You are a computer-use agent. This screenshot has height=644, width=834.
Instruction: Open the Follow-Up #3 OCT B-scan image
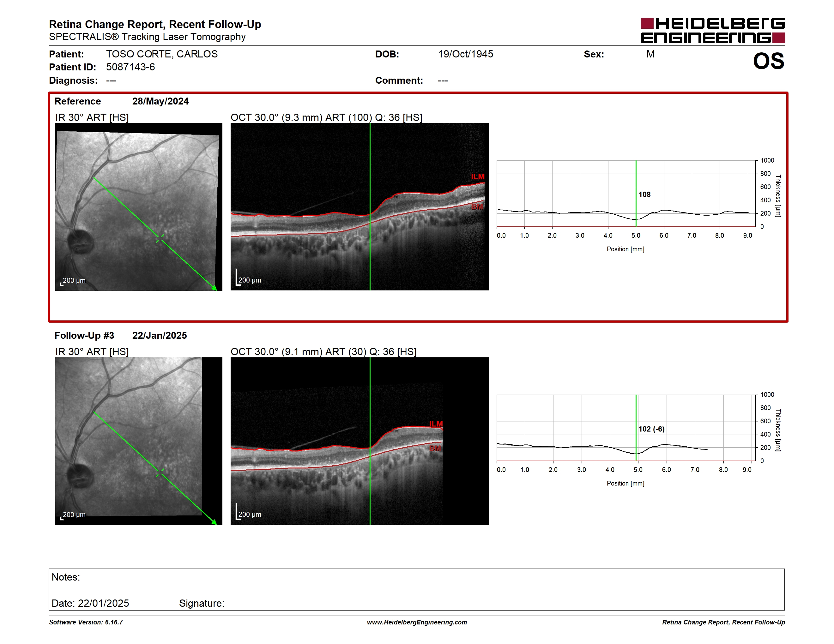point(360,441)
